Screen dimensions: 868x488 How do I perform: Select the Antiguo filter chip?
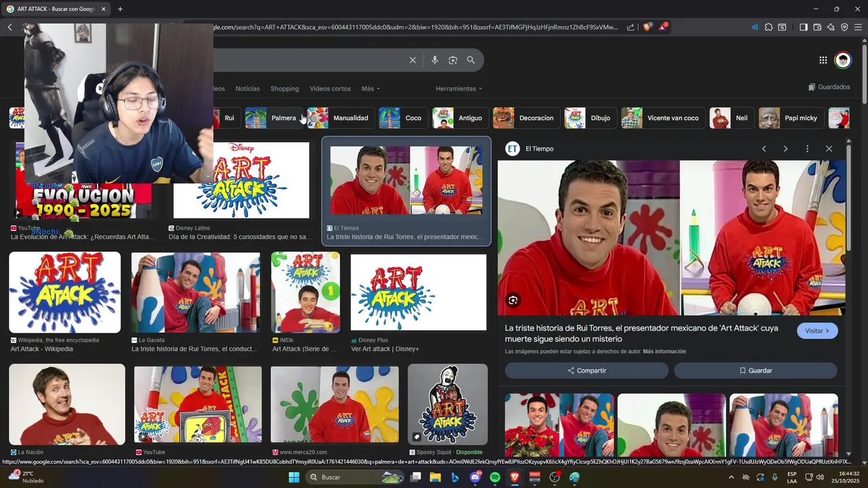coord(460,118)
